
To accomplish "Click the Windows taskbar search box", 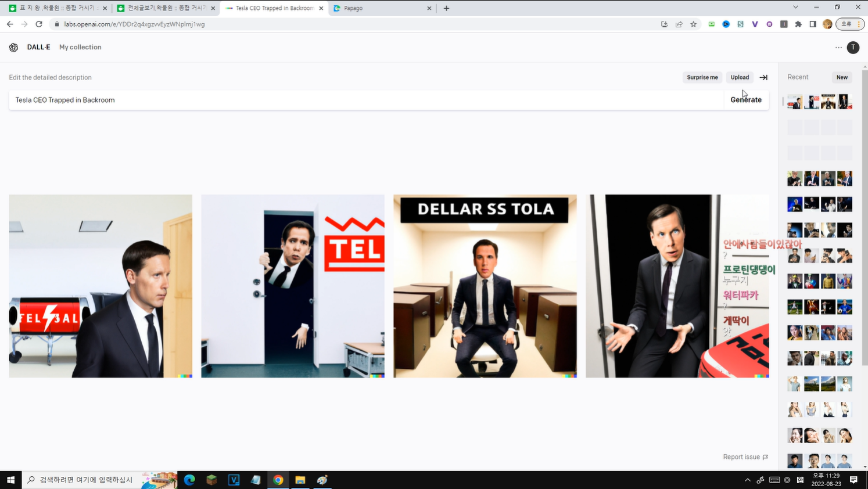I will click(99, 480).
